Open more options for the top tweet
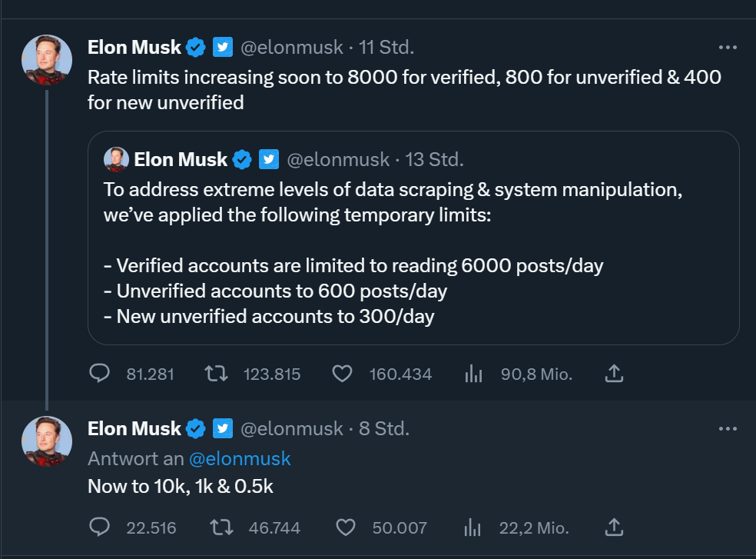The height and width of the screenshot is (559, 756). point(727,48)
